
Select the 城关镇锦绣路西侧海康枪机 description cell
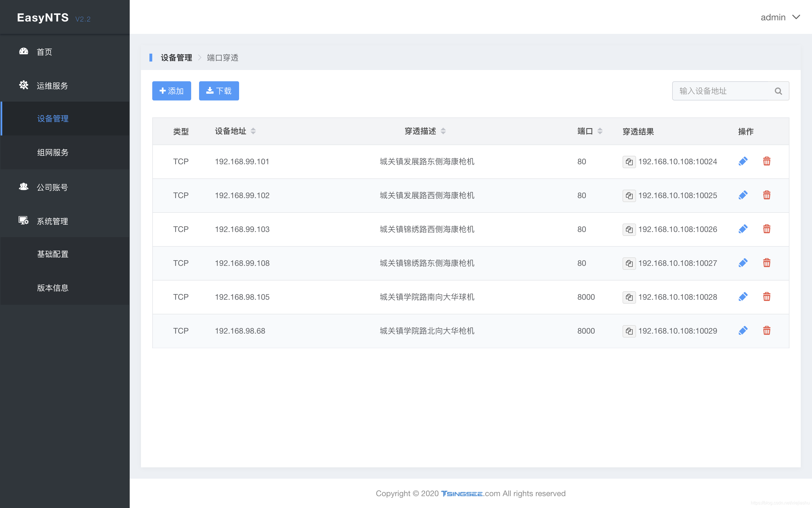pyautogui.click(x=427, y=229)
